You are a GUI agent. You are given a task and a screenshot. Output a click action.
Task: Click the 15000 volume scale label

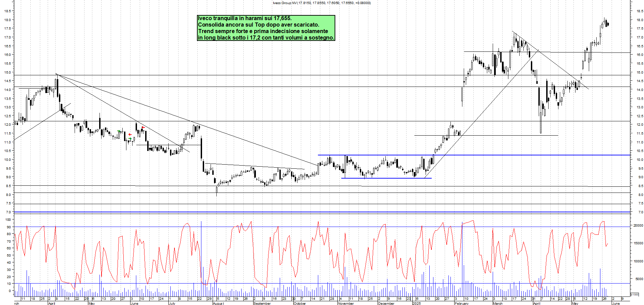click(x=638, y=243)
